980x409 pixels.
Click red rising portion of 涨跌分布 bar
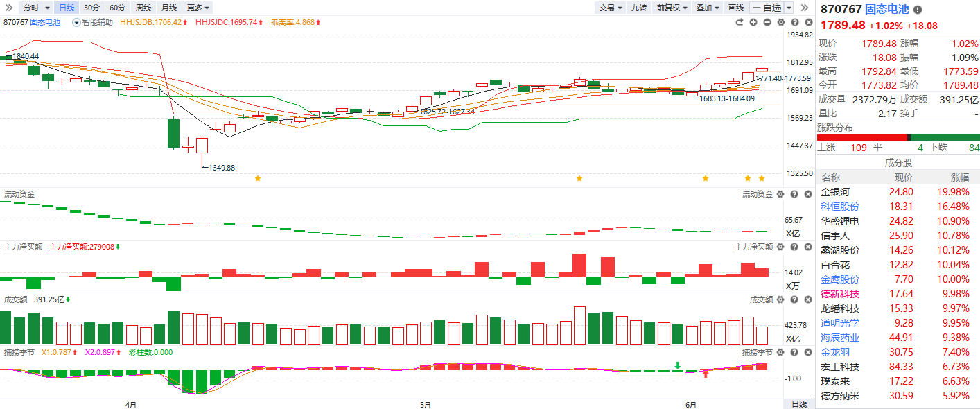[x=862, y=137]
